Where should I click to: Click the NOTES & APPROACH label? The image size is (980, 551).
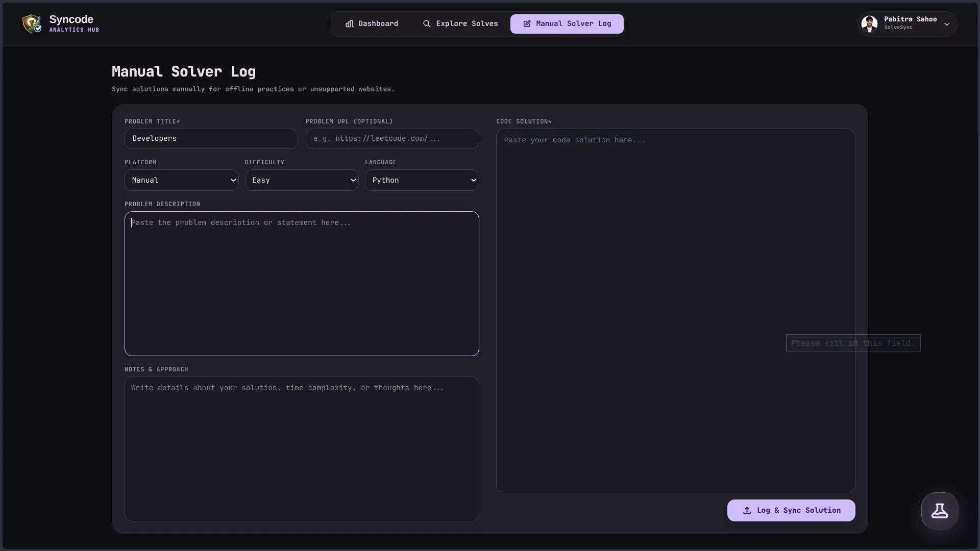(x=156, y=369)
